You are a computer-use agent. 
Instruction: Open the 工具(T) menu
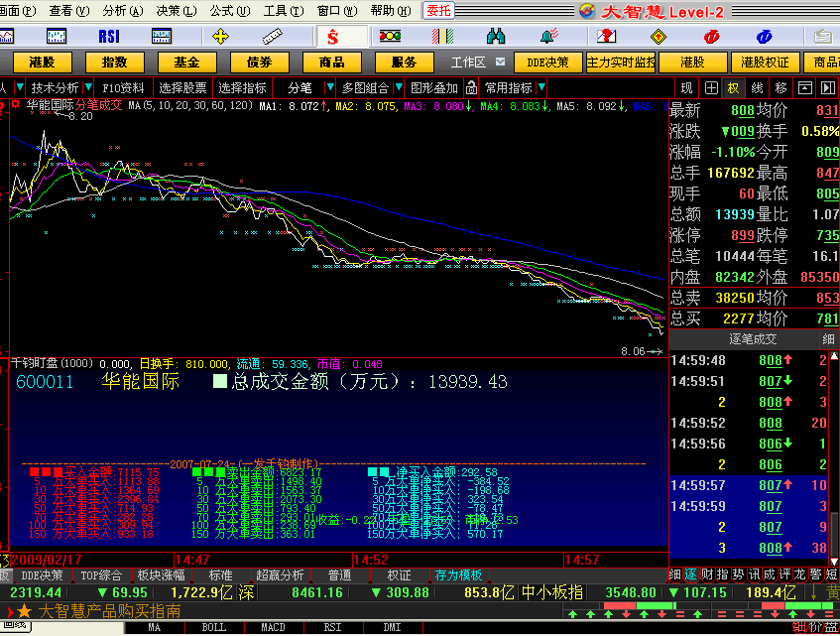point(284,10)
